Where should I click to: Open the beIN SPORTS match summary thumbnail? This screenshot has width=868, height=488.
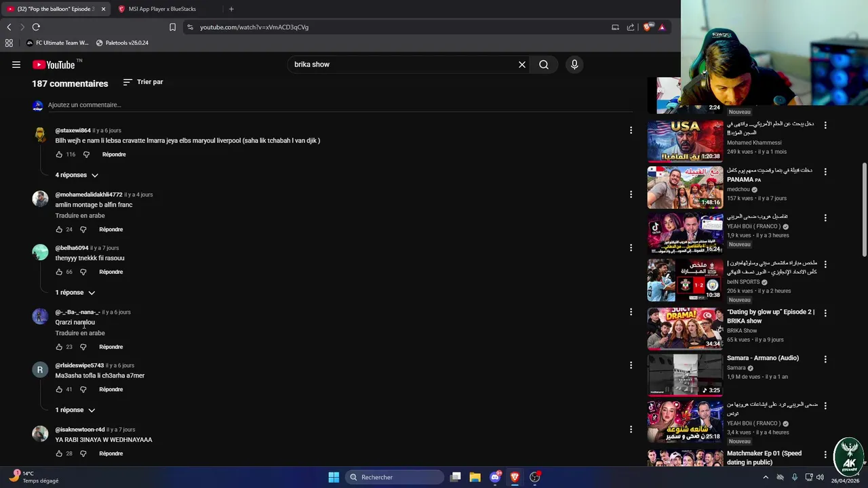pos(685,280)
